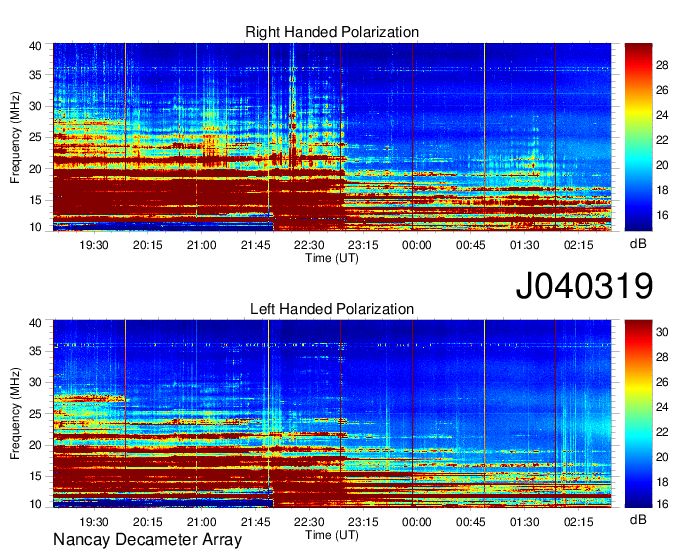Click the 21:00 time tick under Left Handed plot
The height and width of the screenshot is (552, 680).
(x=201, y=522)
